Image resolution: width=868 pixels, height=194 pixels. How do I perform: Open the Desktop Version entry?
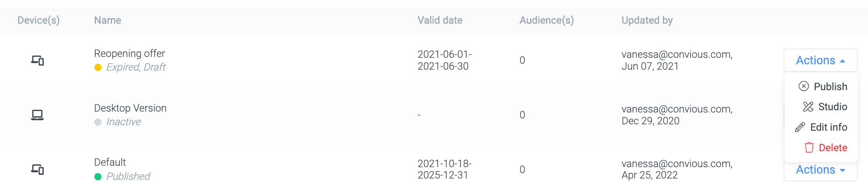click(130, 108)
